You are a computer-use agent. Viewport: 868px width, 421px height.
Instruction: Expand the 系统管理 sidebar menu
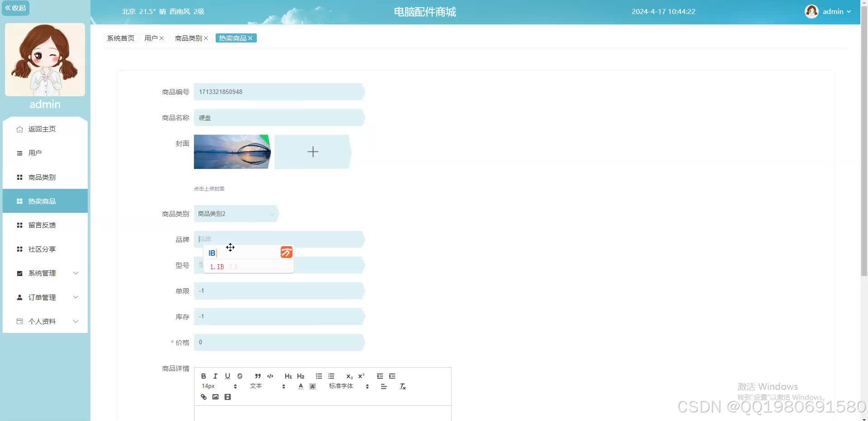tap(45, 273)
